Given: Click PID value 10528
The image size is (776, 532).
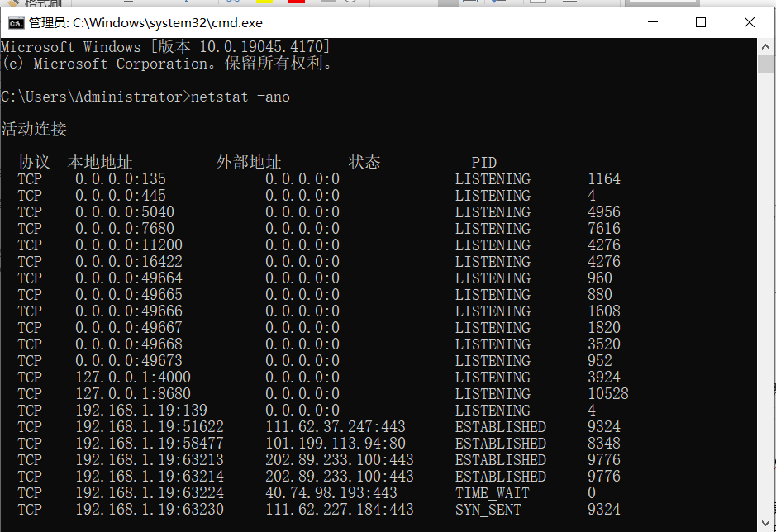Looking at the screenshot, I should coord(608,394).
